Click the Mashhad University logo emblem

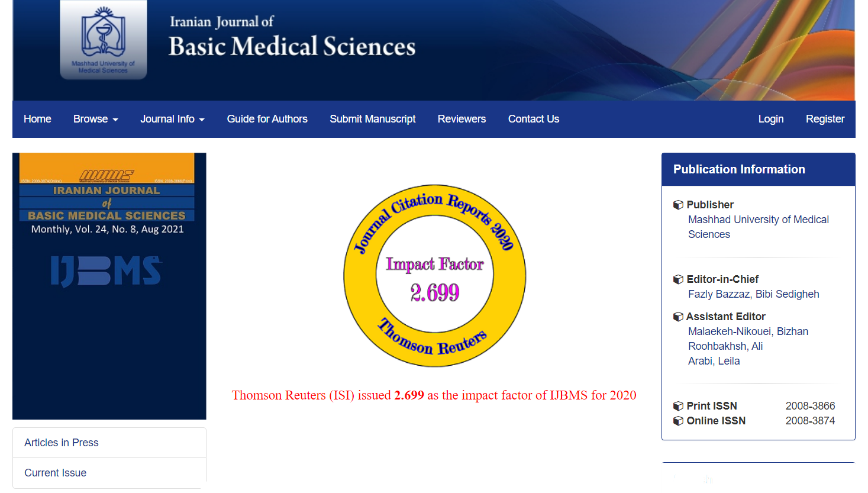pyautogui.click(x=104, y=40)
